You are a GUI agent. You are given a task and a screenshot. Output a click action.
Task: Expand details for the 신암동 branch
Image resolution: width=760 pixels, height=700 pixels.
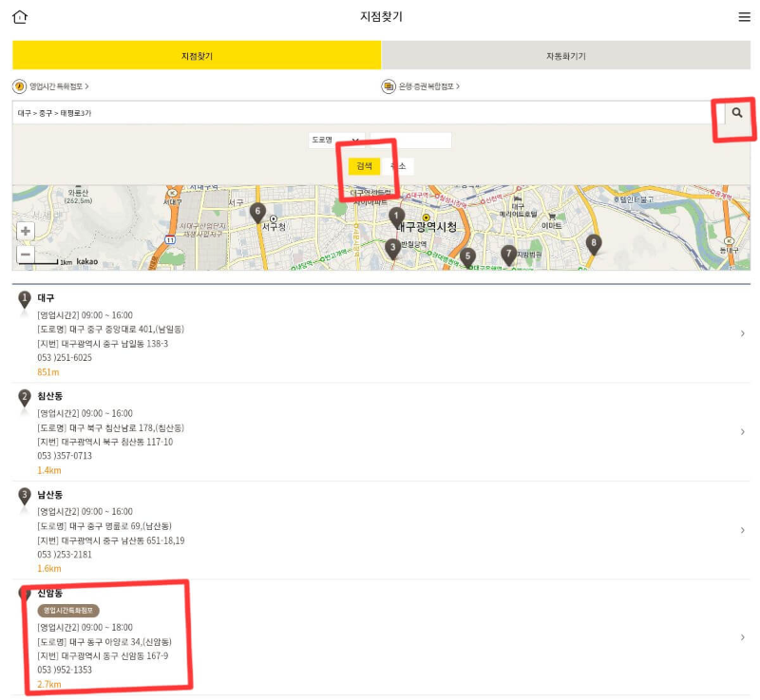743,638
